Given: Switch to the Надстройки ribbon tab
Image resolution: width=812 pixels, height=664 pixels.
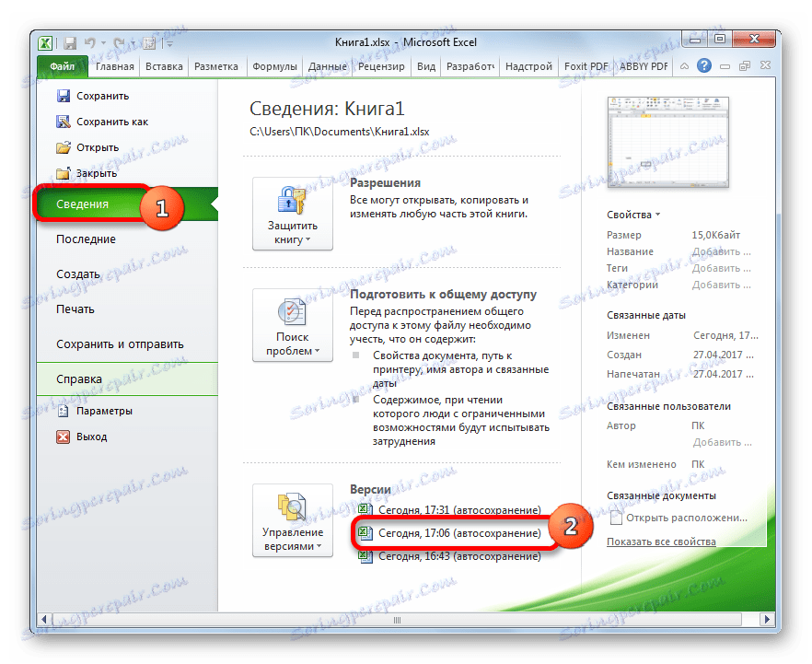Looking at the screenshot, I should (x=528, y=66).
